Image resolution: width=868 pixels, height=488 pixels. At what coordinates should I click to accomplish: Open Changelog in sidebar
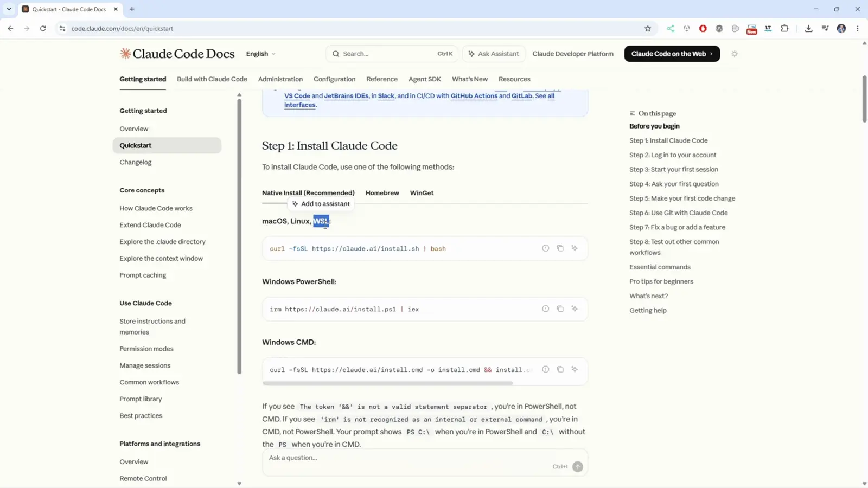tap(136, 162)
